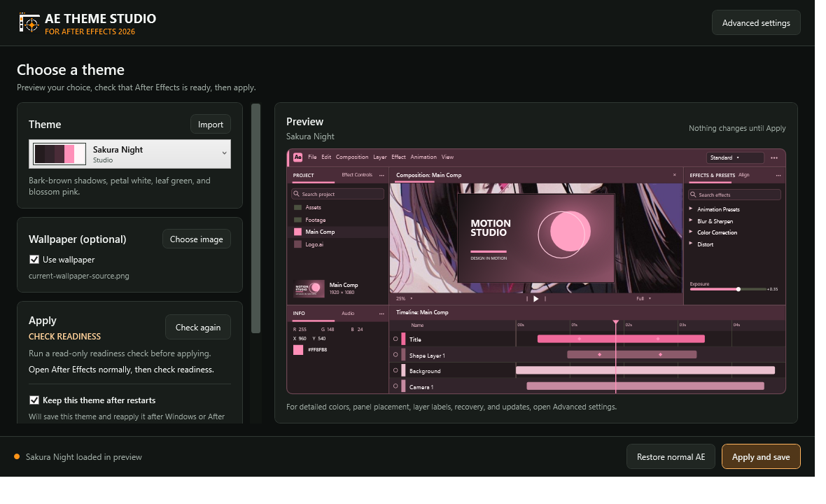Click the play button under the composition
Screen dimensions: 826x504
[x=535, y=299]
